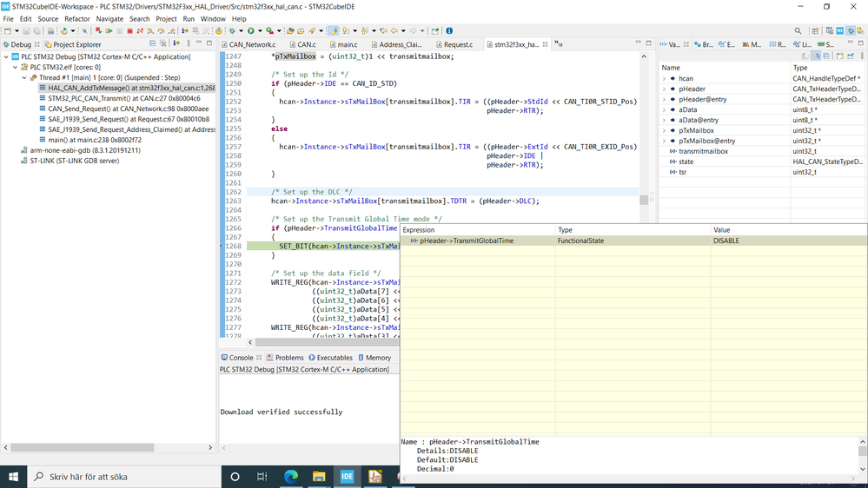Screen dimensions: 868x488
Task: Select the ST-LINK GDB server entry
Action: (x=70, y=161)
